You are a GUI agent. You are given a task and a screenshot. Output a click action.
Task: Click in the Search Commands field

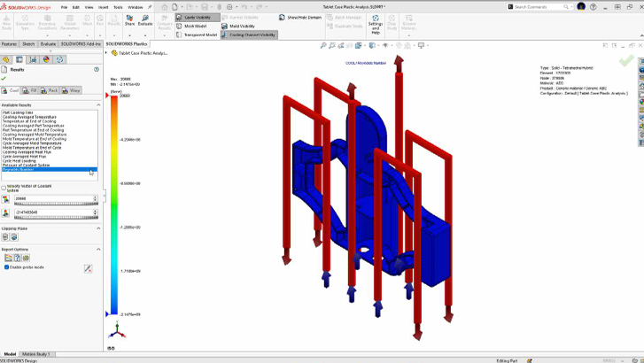coord(539,7)
